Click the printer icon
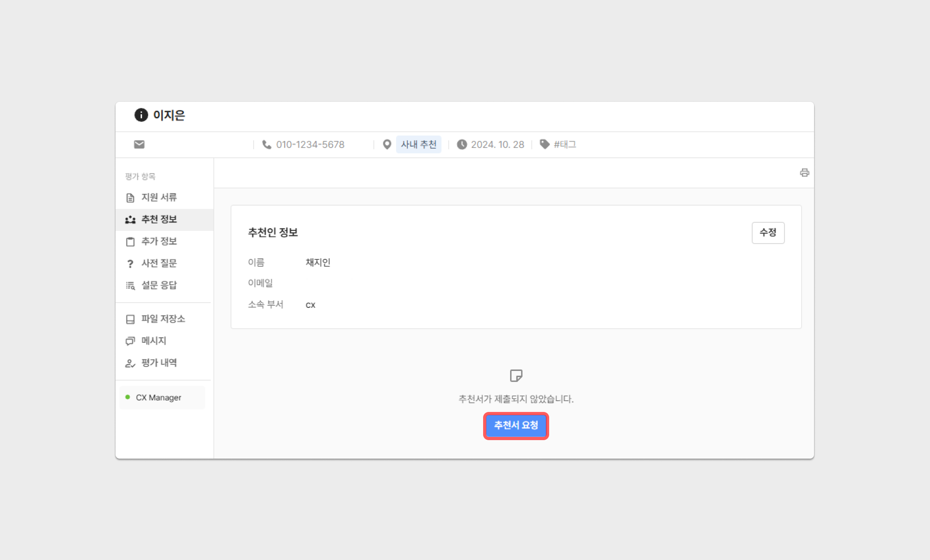The image size is (930, 560). (x=804, y=173)
